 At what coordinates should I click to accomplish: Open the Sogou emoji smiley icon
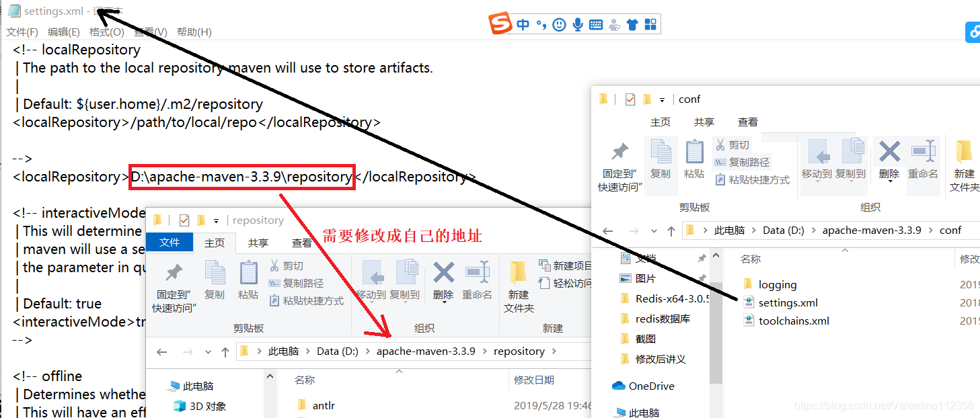[x=559, y=25]
